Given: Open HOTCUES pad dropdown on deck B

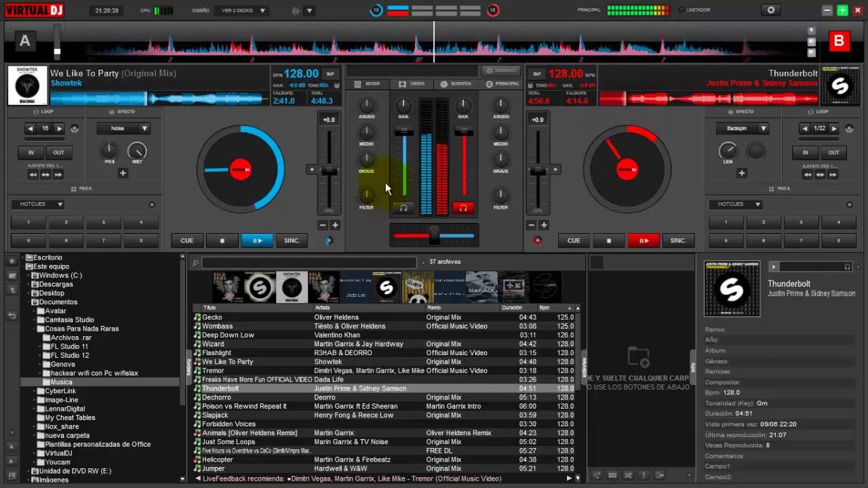Looking at the screenshot, I should click(735, 204).
